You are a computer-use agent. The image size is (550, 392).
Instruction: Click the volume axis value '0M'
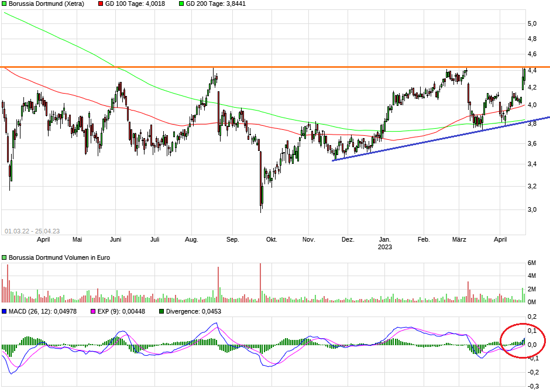(532, 302)
